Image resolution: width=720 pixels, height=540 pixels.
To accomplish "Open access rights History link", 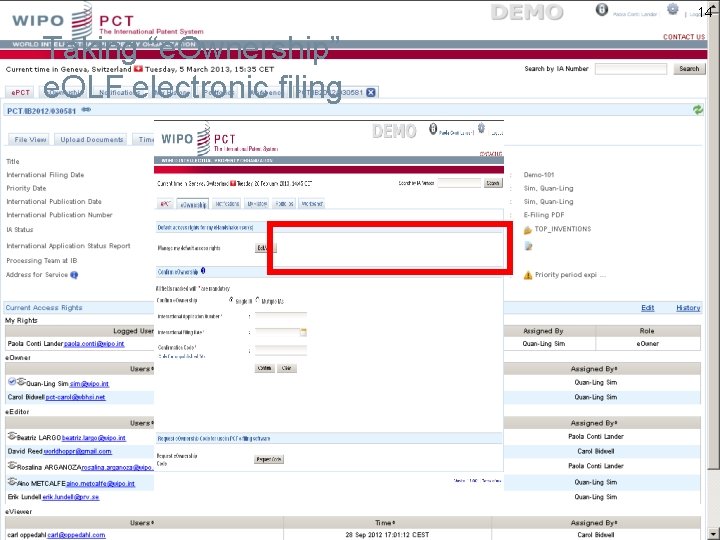I will click(688, 308).
